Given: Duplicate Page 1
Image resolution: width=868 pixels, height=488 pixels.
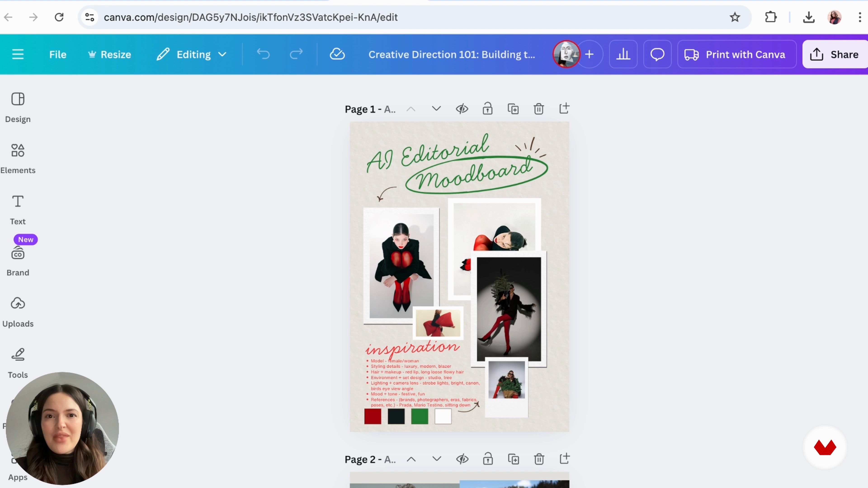Looking at the screenshot, I should click(x=513, y=109).
